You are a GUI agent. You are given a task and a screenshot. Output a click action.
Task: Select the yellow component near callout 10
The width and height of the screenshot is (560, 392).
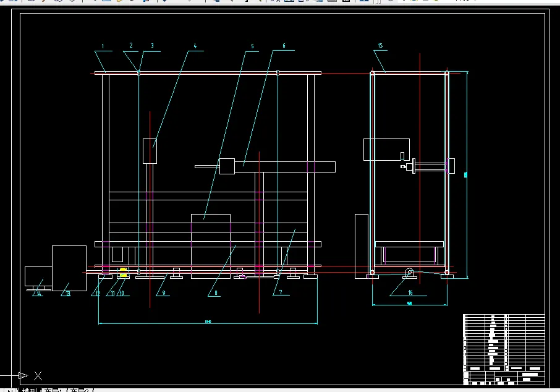123,272
